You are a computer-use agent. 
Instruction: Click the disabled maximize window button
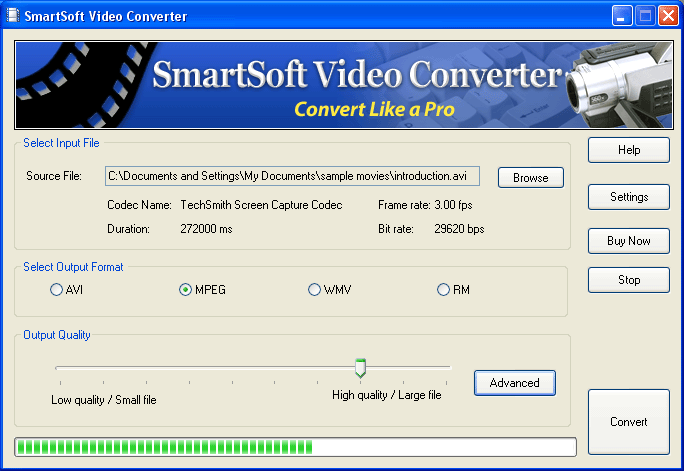(x=645, y=16)
